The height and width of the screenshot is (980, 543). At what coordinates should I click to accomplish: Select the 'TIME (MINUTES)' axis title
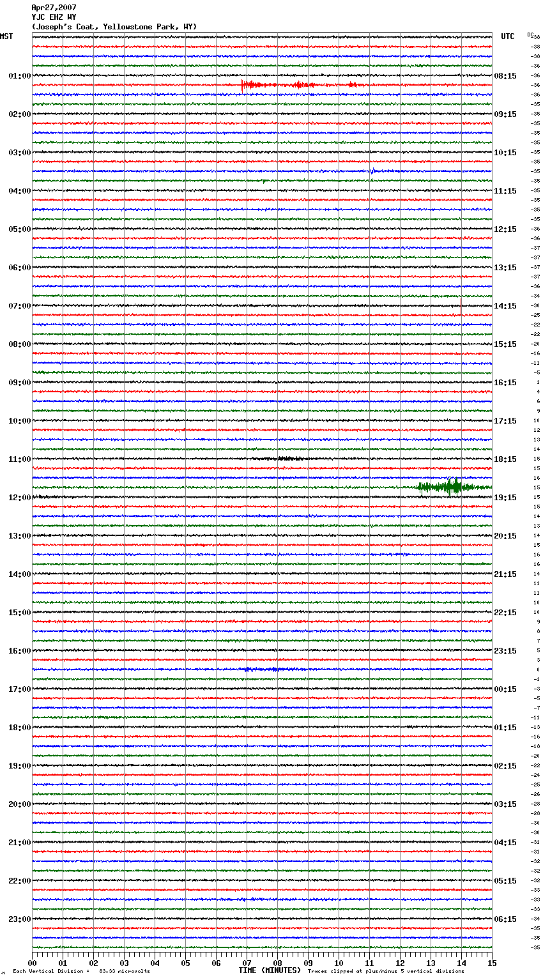pyautogui.click(x=270, y=970)
